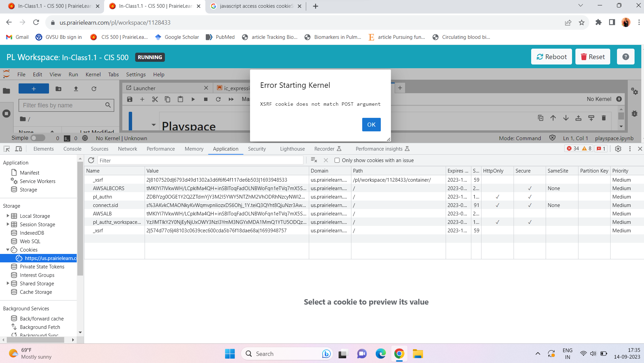
Task: Stop the kernel using the square icon
Action: pyautogui.click(x=206, y=99)
